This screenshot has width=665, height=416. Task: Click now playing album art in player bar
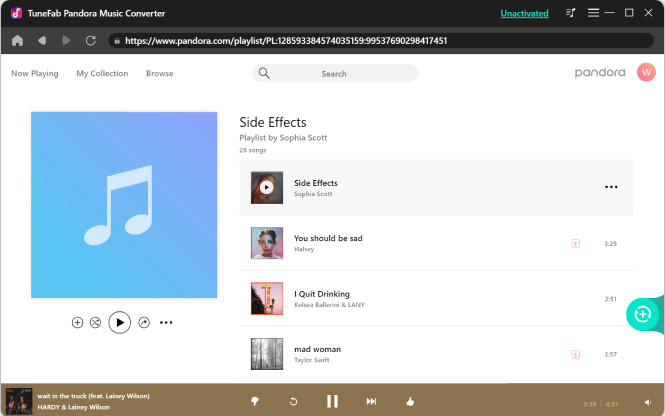tap(19, 401)
